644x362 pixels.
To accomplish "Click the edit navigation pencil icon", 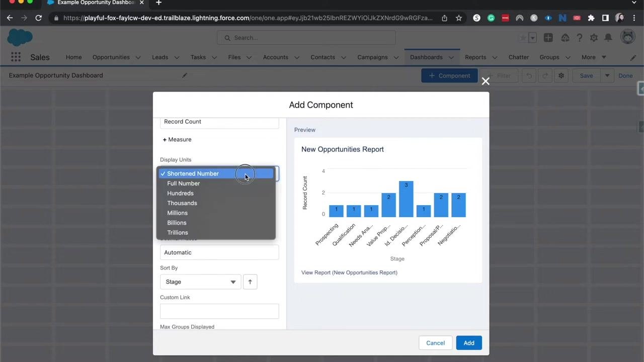I will (633, 57).
